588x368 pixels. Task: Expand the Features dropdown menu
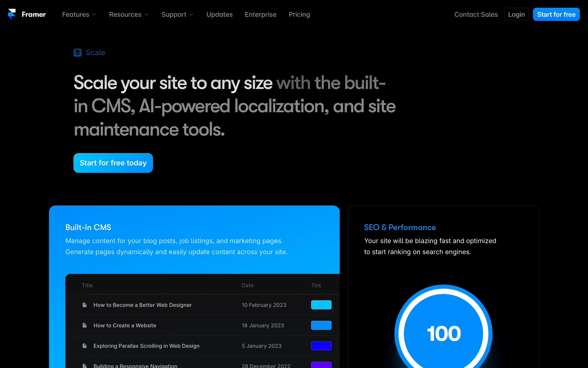point(79,14)
